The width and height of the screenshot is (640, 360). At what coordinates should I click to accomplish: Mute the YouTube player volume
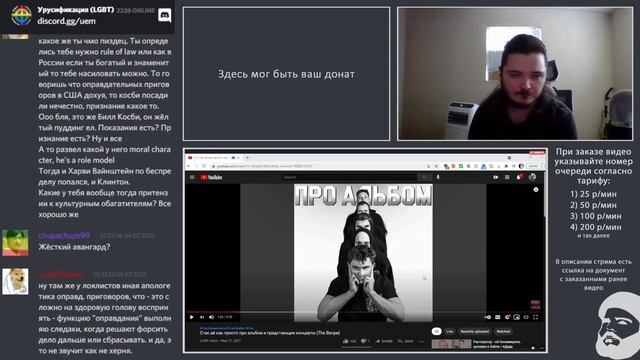pyautogui.click(x=211, y=317)
